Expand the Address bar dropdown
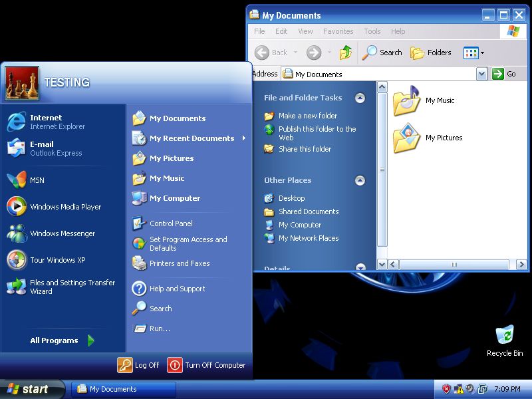 tap(481, 74)
